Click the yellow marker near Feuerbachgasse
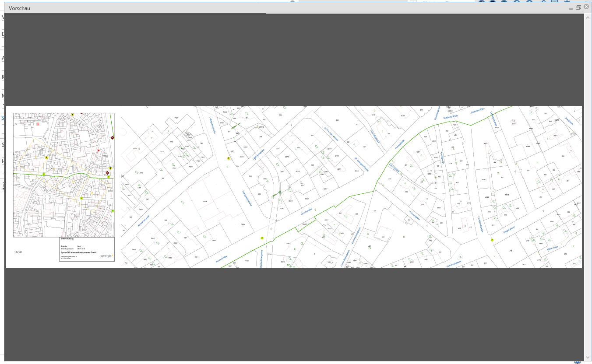Viewport: 592px width, 364px height. pyautogui.click(x=492, y=240)
